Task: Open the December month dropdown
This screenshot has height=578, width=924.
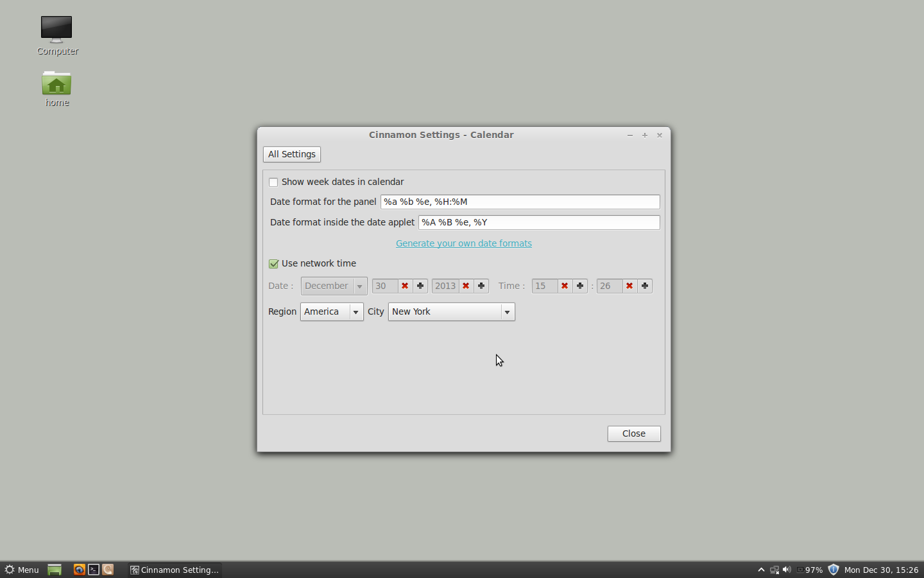Action: coord(334,286)
